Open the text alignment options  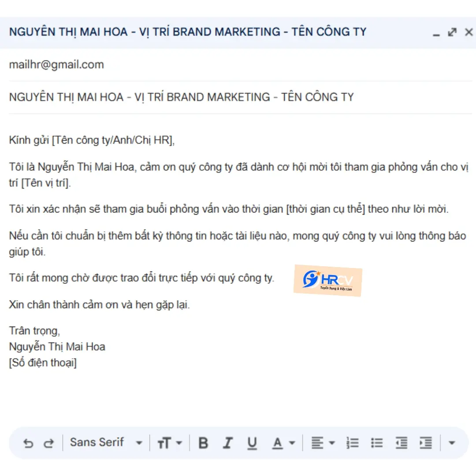point(323,443)
